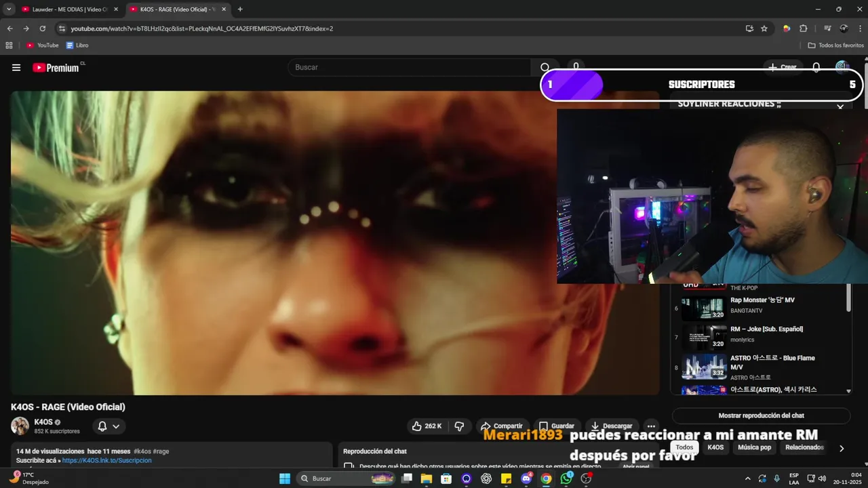Image resolution: width=868 pixels, height=488 pixels.
Task: Open the YouTube bookmark
Action: pyautogui.click(x=43, y=45)
